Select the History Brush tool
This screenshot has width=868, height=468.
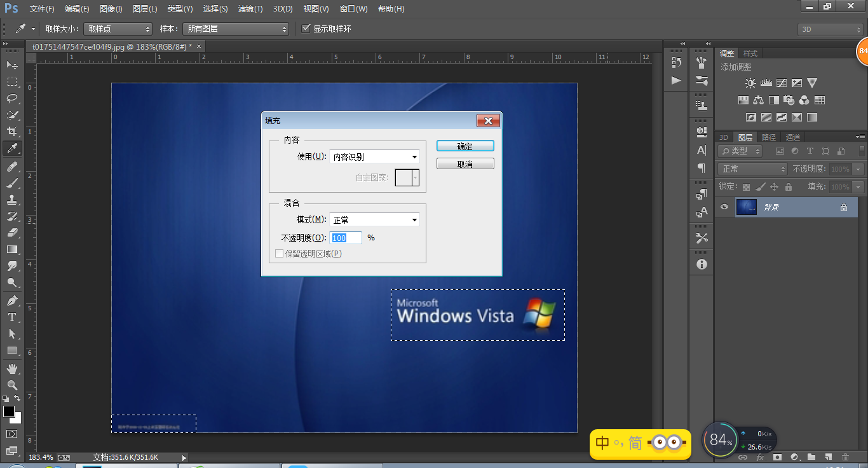(x=12, y=216)
